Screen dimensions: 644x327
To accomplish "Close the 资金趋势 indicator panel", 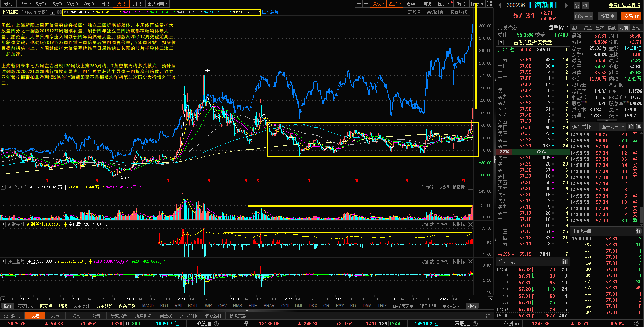I will click(471, 261).
